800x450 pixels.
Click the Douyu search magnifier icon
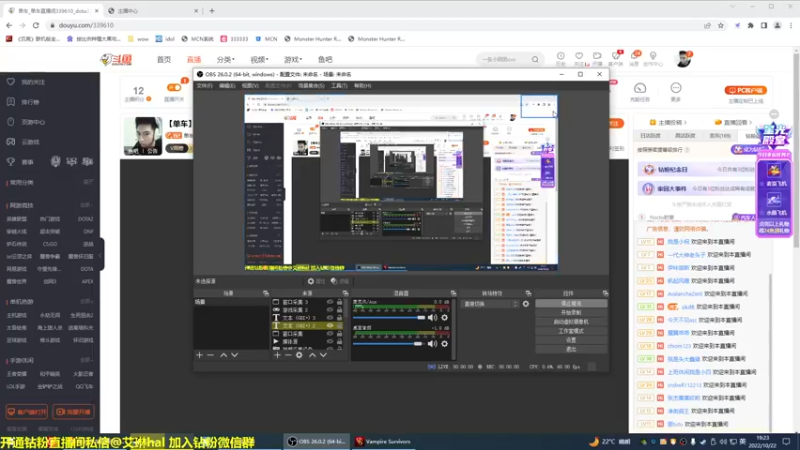point(535,60)
